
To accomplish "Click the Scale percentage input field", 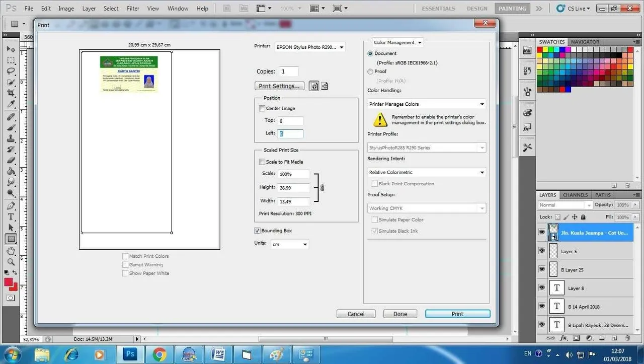I will pos(294,174).
